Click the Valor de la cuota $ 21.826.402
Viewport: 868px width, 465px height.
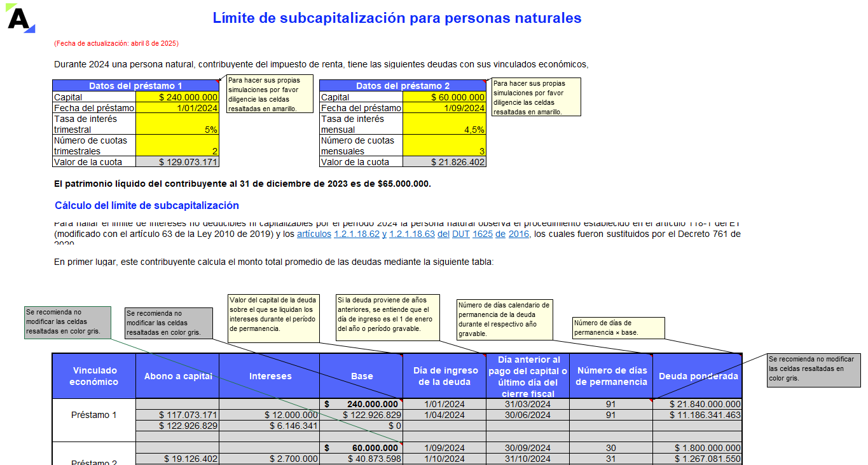click(444, 162)
